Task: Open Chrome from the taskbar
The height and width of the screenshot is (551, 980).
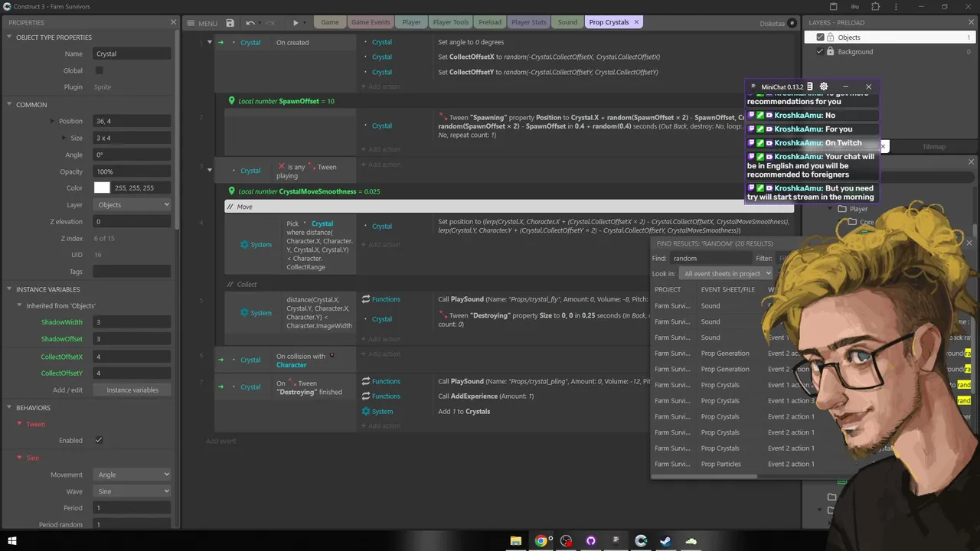Action: 541,541
